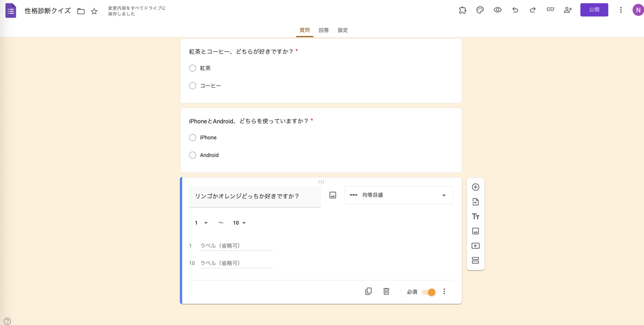Select the iPhone radio option
Viewport: 644px width, 325px height.
(x=192, y=137)
